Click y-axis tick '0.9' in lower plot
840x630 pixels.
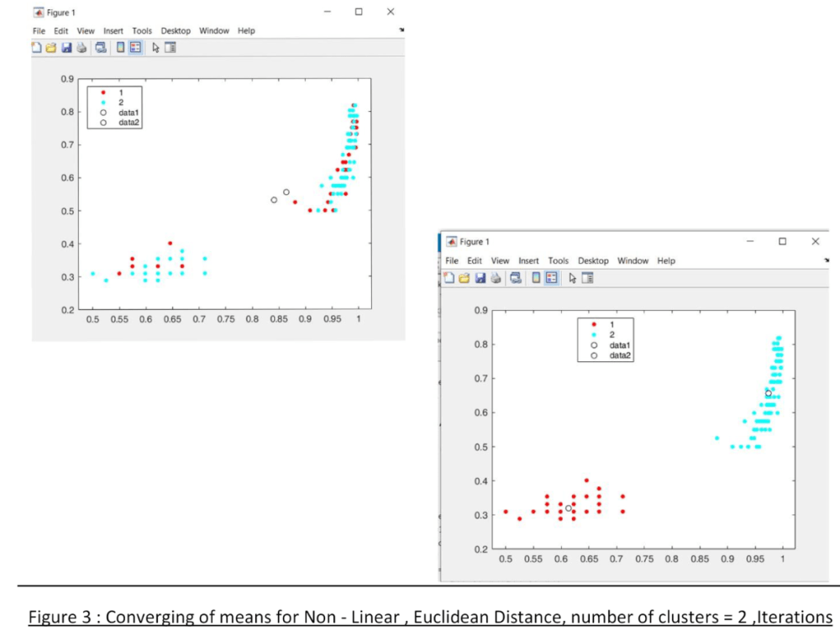[x=481, y=310]
